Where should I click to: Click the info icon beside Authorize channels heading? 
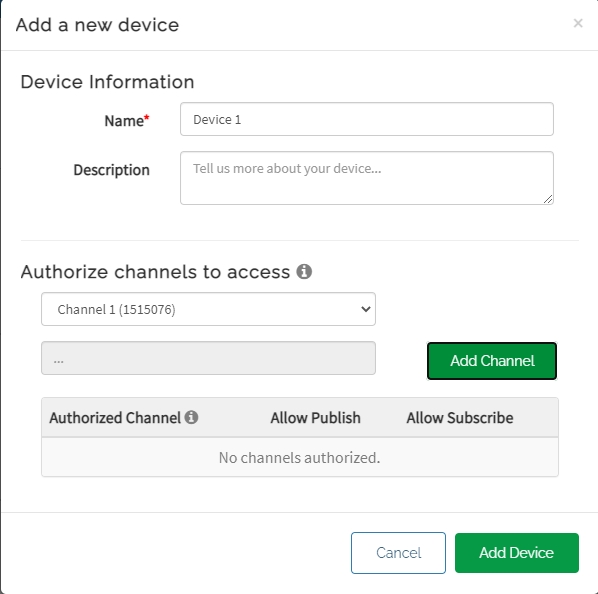(304, 272)
